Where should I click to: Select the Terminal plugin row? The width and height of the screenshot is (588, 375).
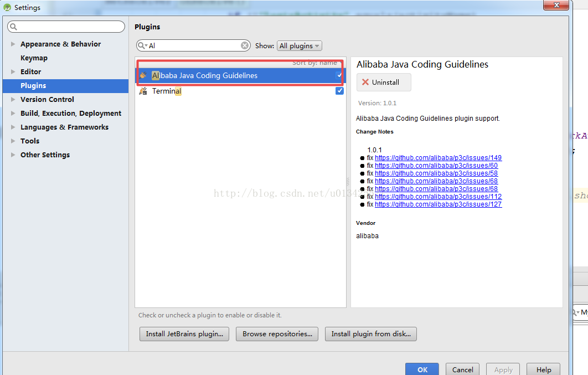pos(240,91)
